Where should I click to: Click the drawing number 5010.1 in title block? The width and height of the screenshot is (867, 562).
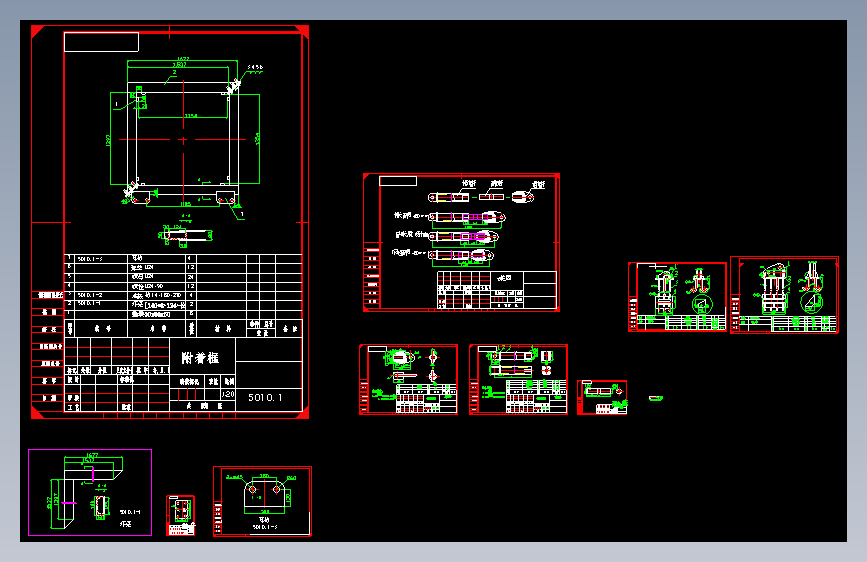pos(265,397)
